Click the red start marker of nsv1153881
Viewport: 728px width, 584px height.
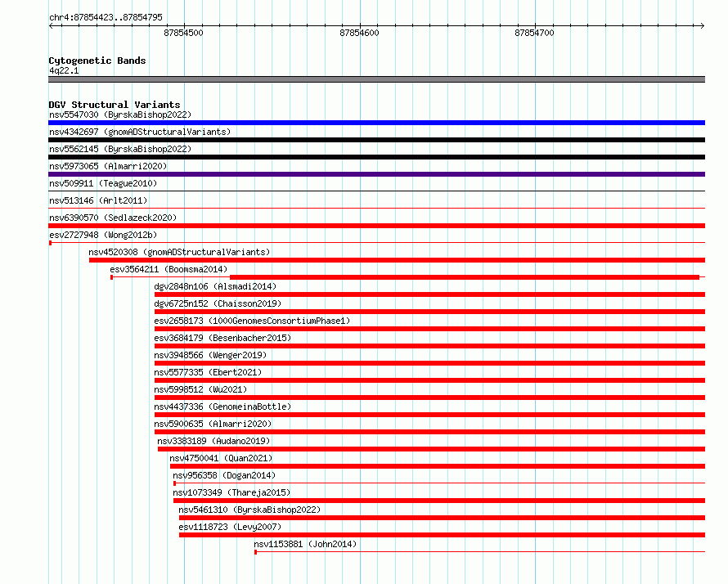click(256, 552)
